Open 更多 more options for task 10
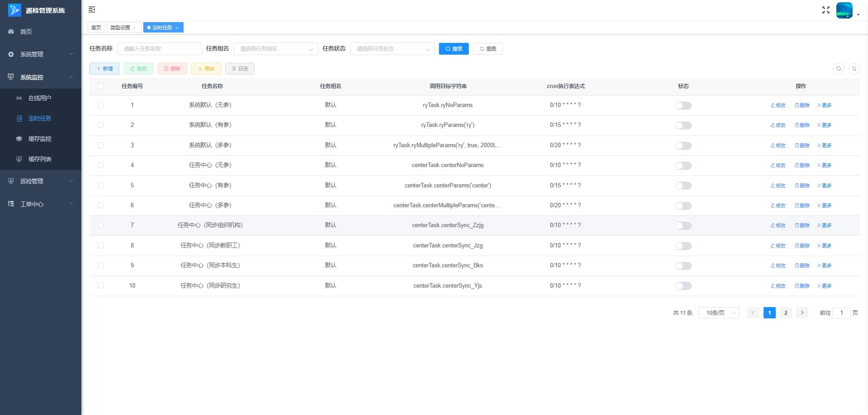The image size is (868, 415). (825, 286)
